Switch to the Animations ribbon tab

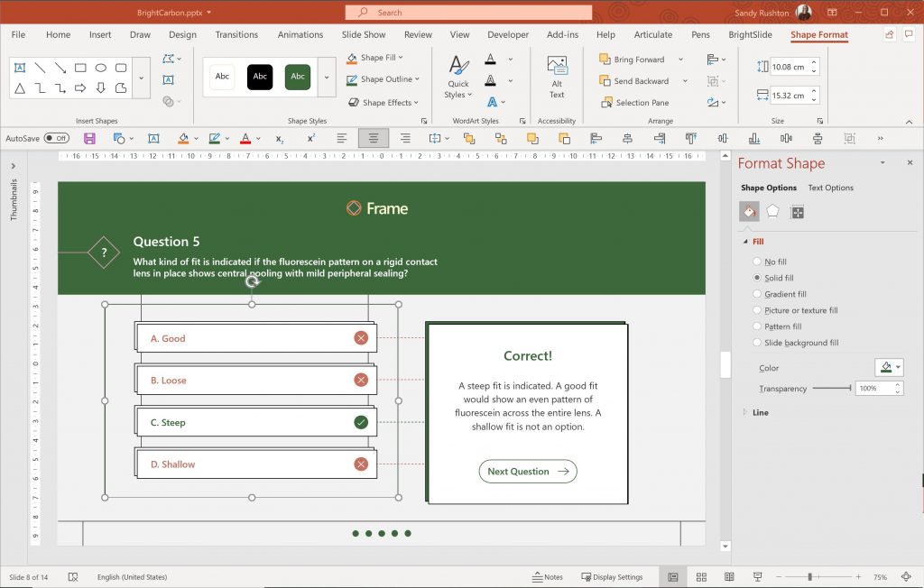[x=300, y=34]
